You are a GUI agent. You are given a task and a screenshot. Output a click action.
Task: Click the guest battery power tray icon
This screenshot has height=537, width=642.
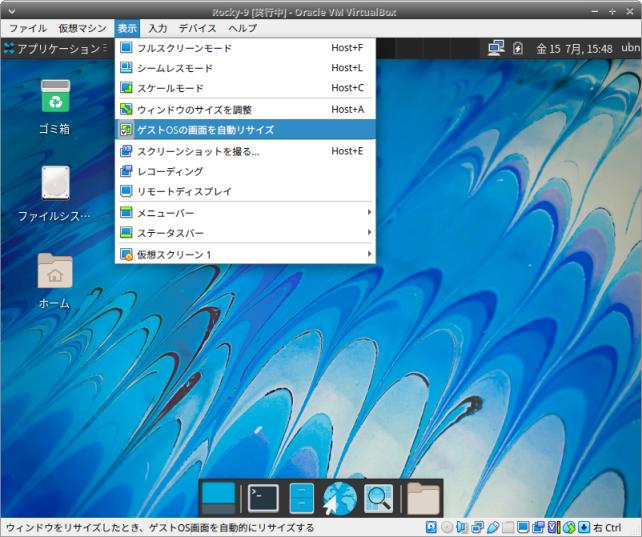point(518,48)
